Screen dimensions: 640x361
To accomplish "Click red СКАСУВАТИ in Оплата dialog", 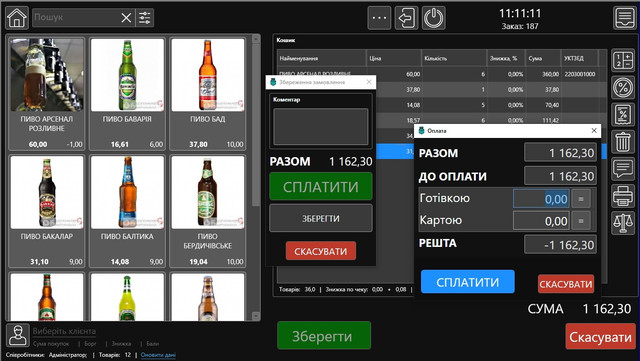I will (x=566, y=284).
